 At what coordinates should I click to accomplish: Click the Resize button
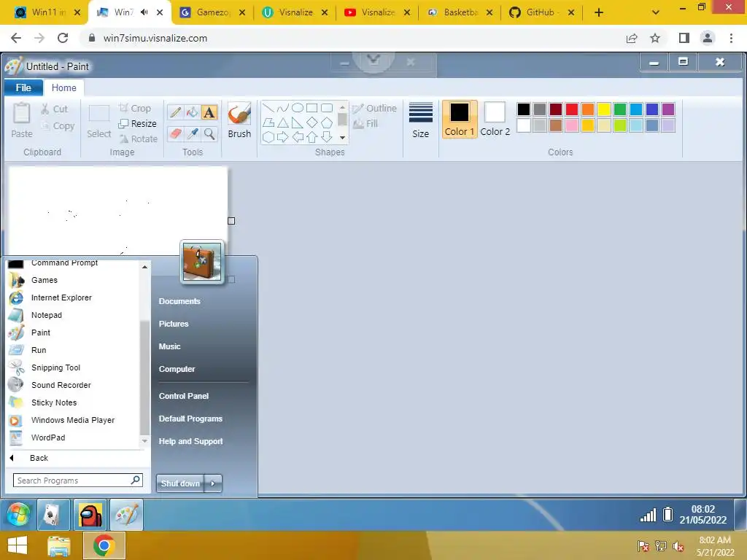tap(138, 124)
